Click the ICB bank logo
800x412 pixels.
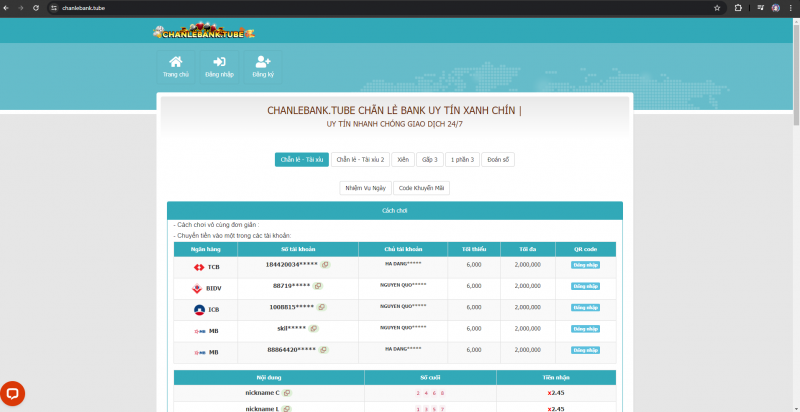click(199, 310)
